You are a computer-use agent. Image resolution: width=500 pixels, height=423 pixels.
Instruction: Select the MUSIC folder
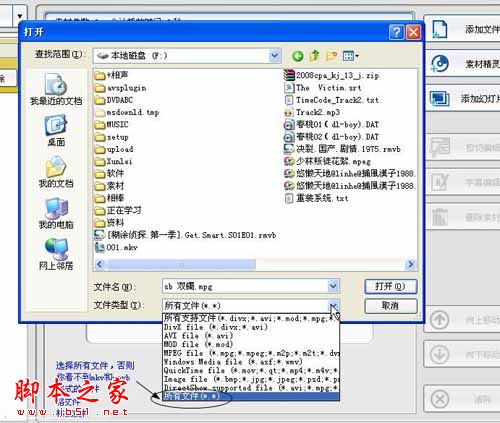112,125
